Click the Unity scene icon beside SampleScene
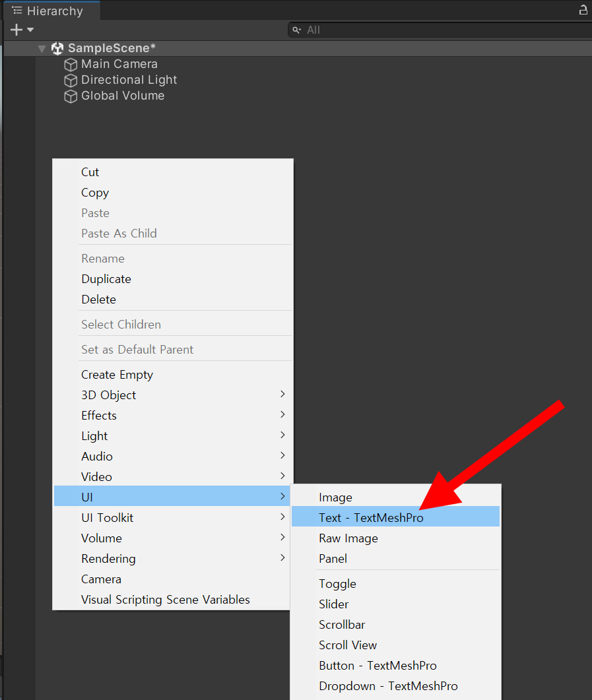The width and height of the screenshot is (592, 700). point(57,48)
